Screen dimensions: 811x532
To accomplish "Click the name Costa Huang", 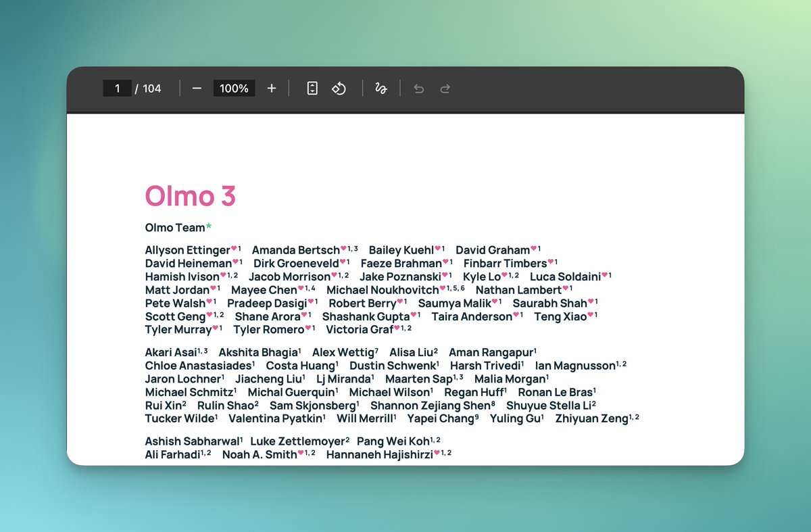I will [x=301, y=366].
